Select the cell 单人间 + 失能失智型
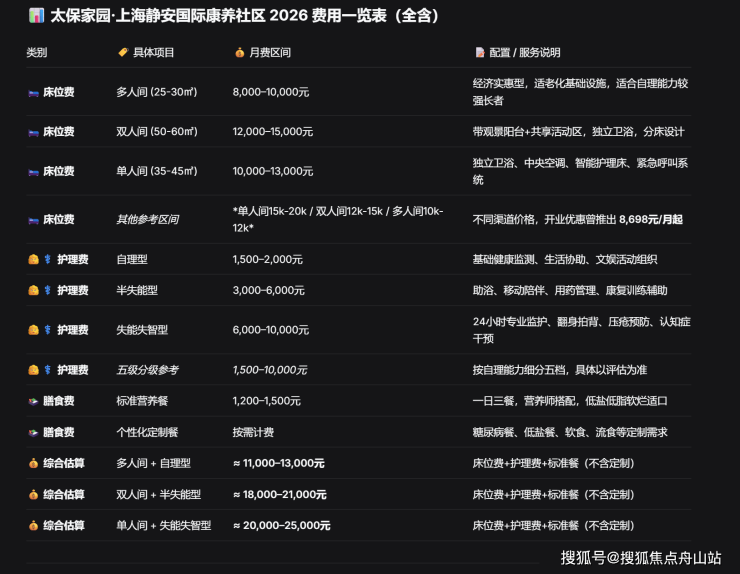 [164, 526]
